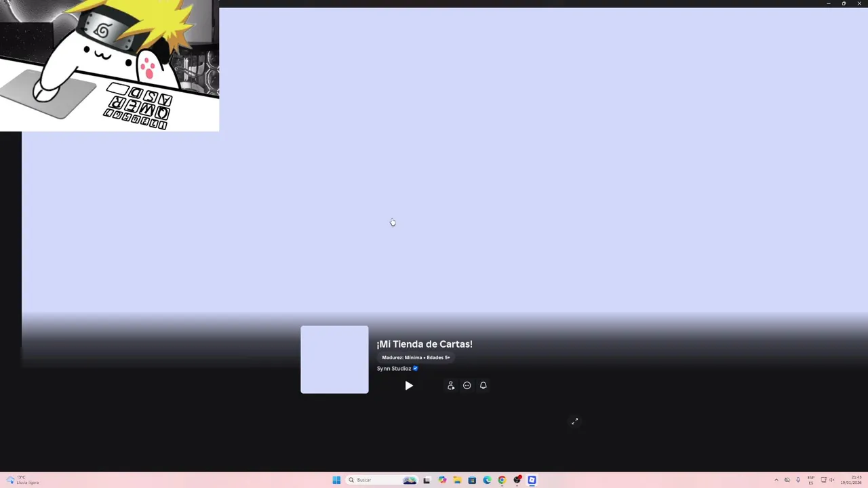Restore down the Roblox window
The image size is (868, 488).
pos(844,3)
